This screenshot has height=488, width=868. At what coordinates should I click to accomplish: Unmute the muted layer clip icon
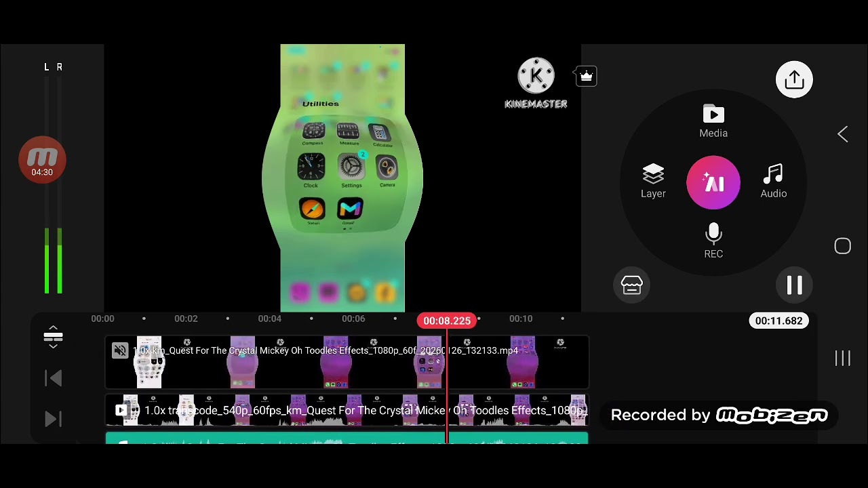120,350
